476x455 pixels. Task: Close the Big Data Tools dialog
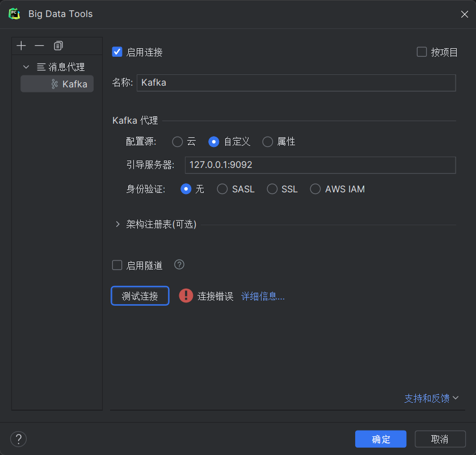(464, 14)
